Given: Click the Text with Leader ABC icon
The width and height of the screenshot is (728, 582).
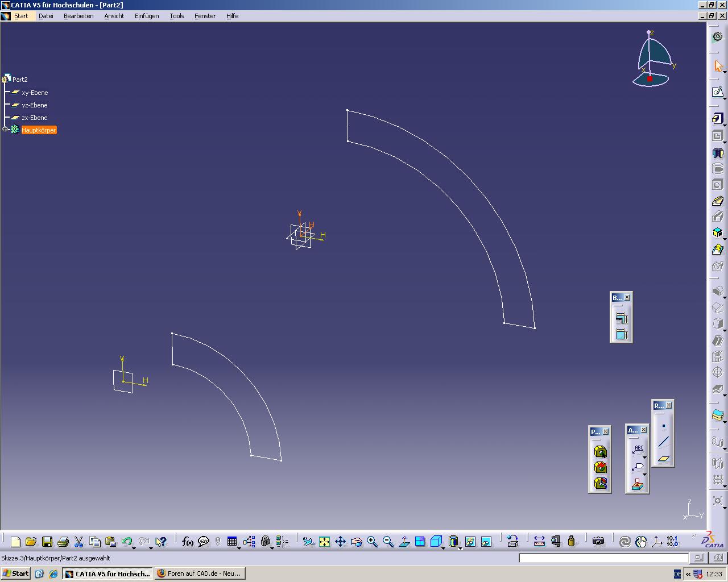Looking at the screenshot, I should [x=638, y=450].
